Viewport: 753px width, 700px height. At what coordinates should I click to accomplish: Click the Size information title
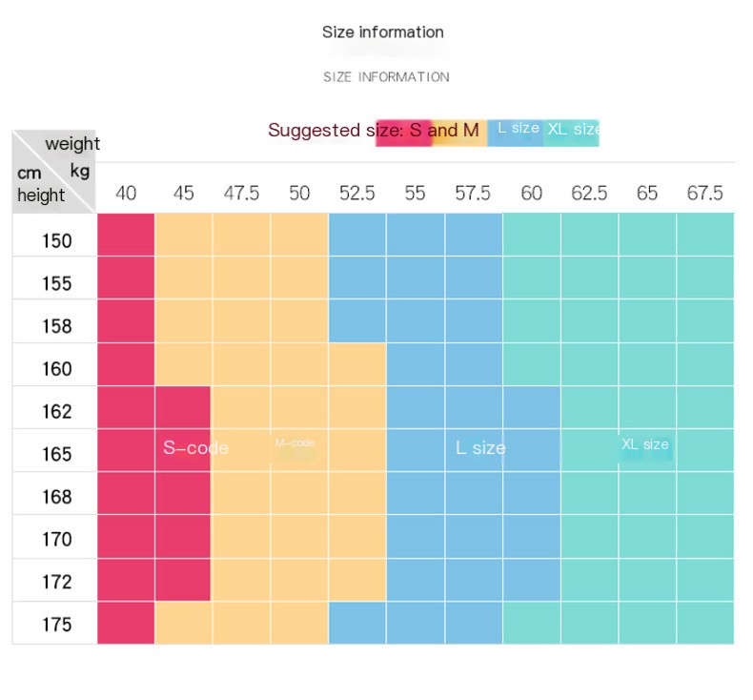coord(383,32)
